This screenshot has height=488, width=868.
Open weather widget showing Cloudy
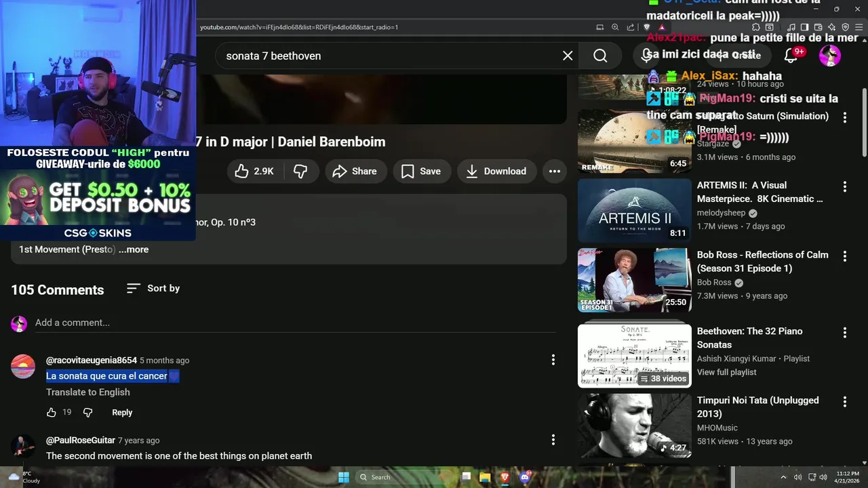point(22,477)
